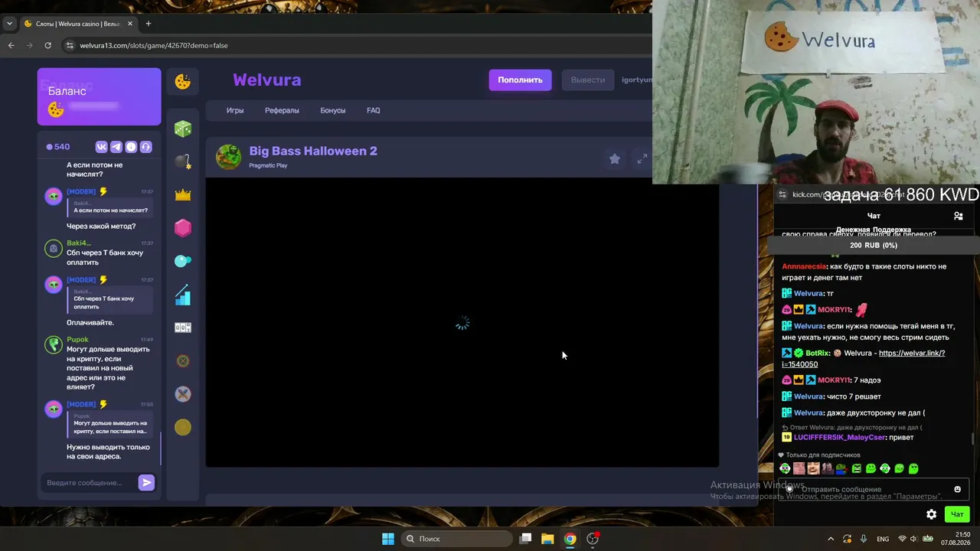
Task: Open the bomb game icon in sidebar
Action: pyautogui.click(x=183, y=161)
